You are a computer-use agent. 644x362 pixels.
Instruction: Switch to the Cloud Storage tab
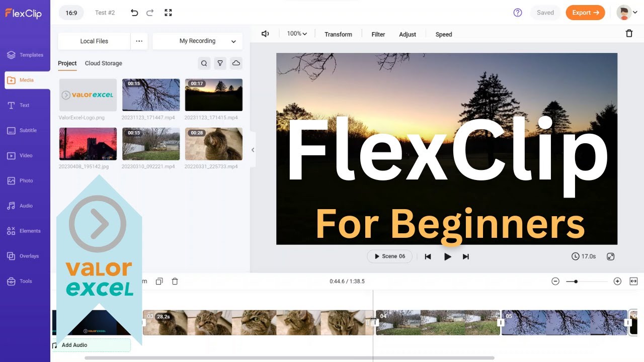point(104,63)
